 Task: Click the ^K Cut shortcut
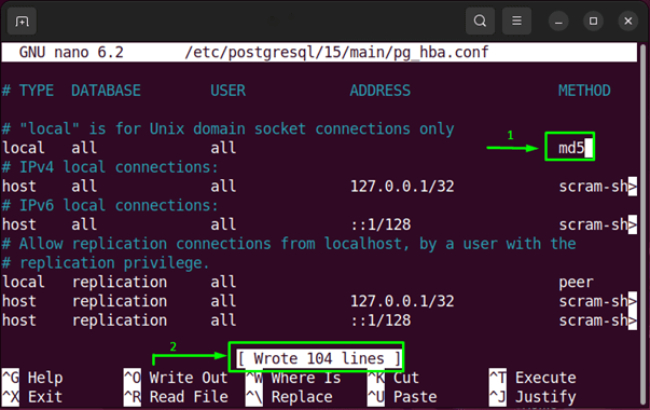pyautogui.click(x=393, y=378)
